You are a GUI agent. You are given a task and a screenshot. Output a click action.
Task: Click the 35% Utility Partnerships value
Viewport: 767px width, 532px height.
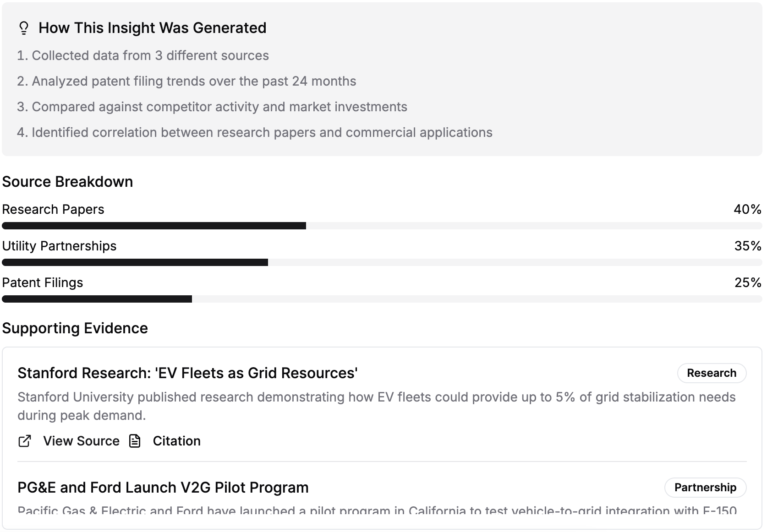coord(747,246)
